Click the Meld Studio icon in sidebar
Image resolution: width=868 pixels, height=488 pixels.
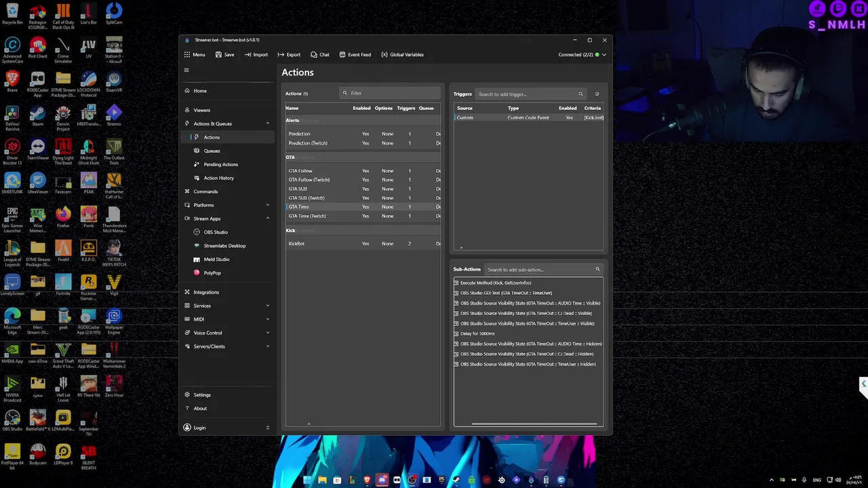197,259
